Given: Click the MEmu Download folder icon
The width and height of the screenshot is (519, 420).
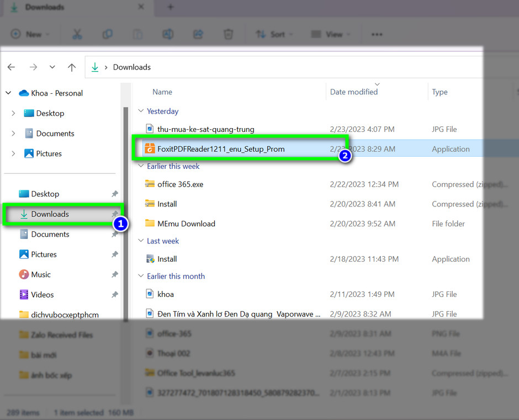Looking at the screenshot, I should tap(150, 223).
